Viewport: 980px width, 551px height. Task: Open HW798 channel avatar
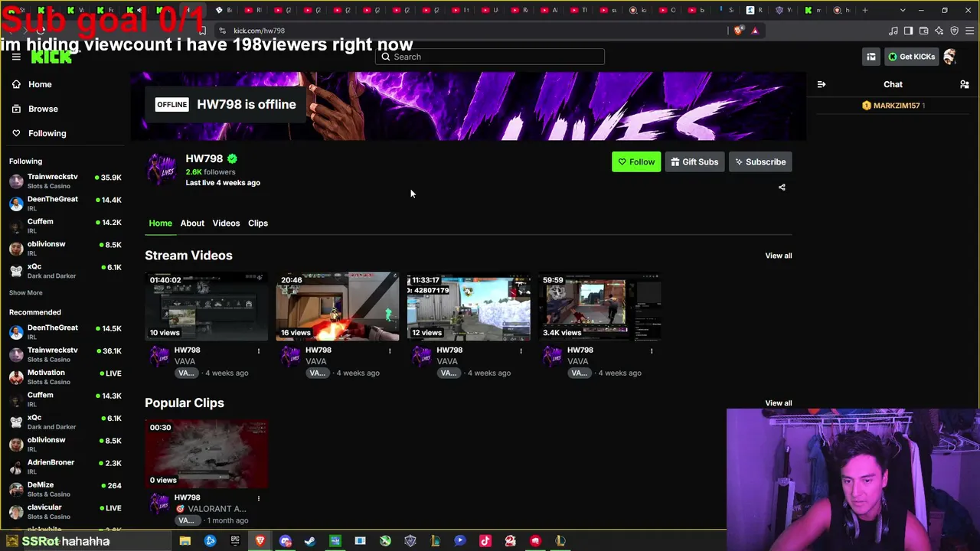[162, 169]
